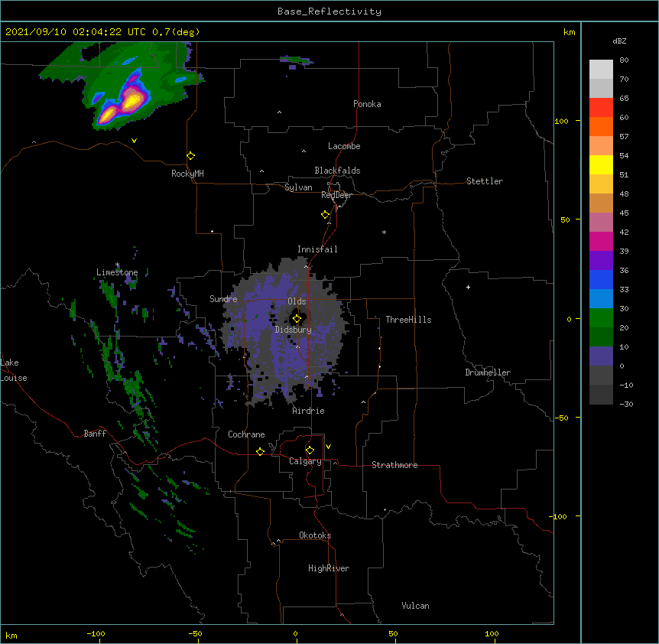Click the Sundre town label
Viewport: 659px width, 644px height.
click(x=223, y=299)
